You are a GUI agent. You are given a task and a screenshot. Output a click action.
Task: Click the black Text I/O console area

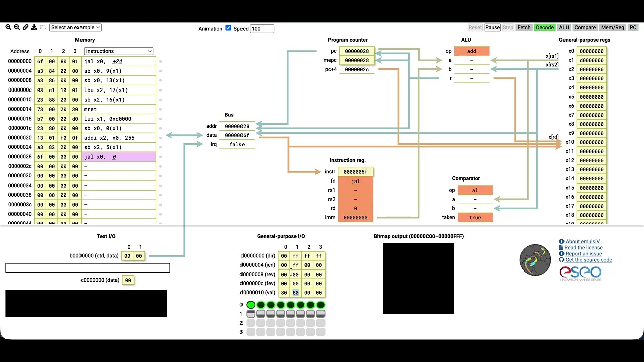tap(86, 303)
